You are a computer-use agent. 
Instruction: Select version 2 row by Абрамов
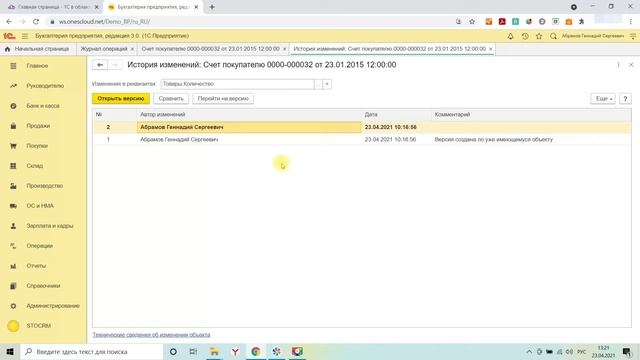362,127
